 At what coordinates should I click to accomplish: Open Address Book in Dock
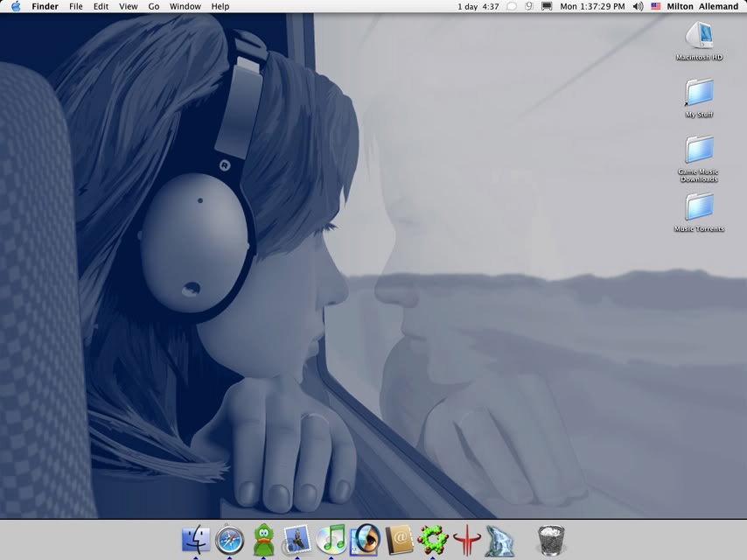coord(399,540)
